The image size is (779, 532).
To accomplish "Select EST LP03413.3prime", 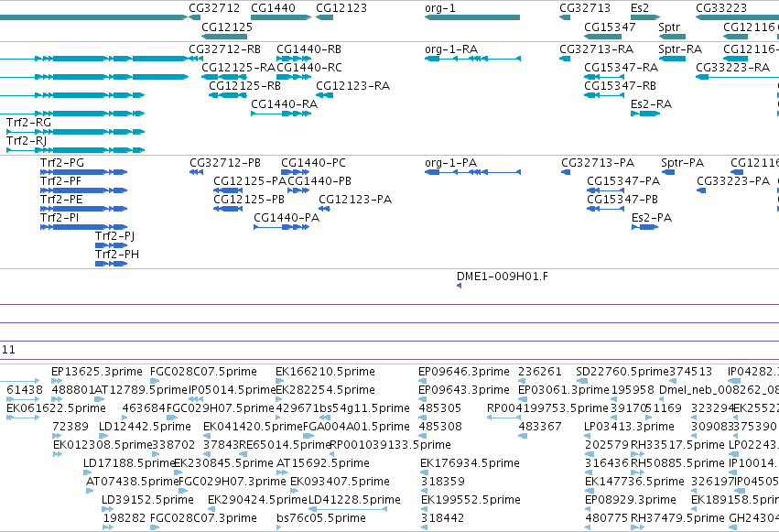I will point(630,428).
